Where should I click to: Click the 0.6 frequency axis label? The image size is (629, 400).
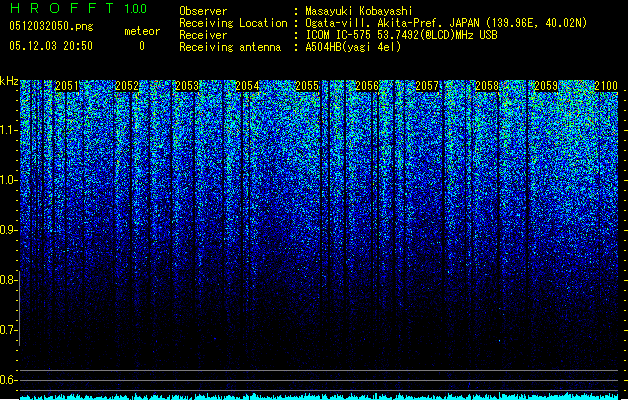click(9, 380)
